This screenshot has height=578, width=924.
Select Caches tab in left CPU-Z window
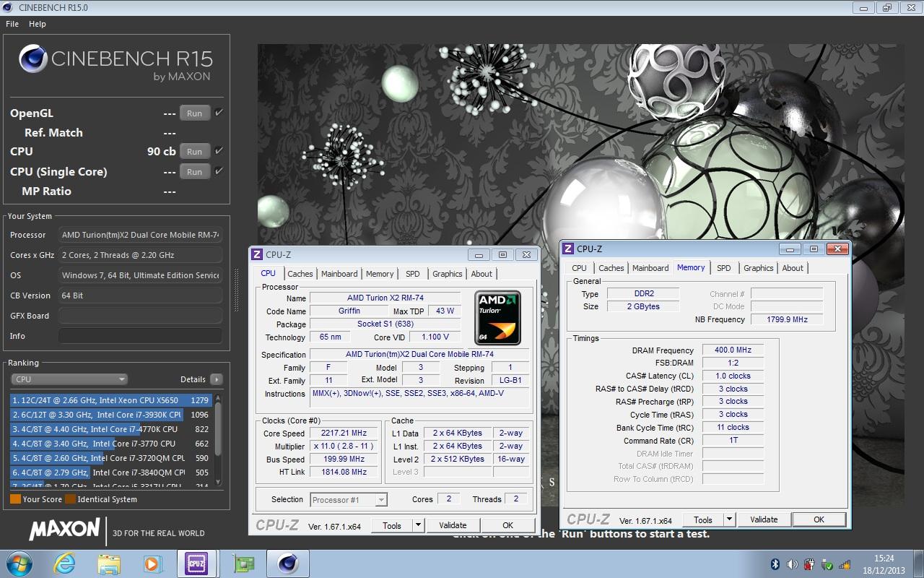[x=300, y=274]
